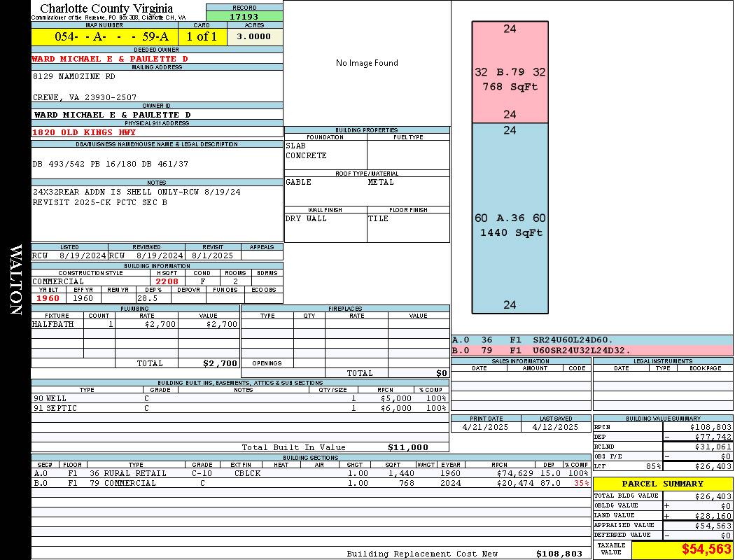This screenshot has width=735, height=560.
Task: Click the notes text about rear addition
Action: 136,192
